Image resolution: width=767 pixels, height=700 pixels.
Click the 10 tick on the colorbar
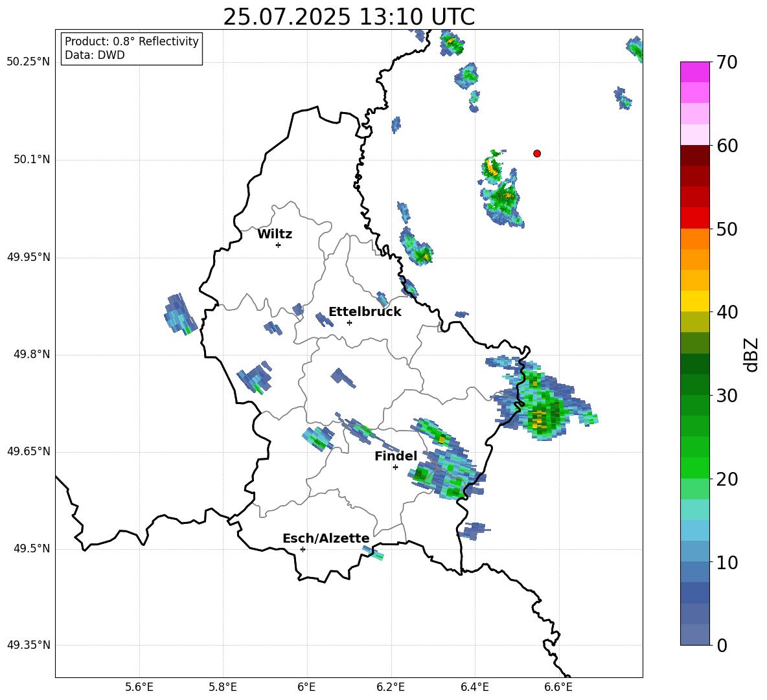pos(727,563)
